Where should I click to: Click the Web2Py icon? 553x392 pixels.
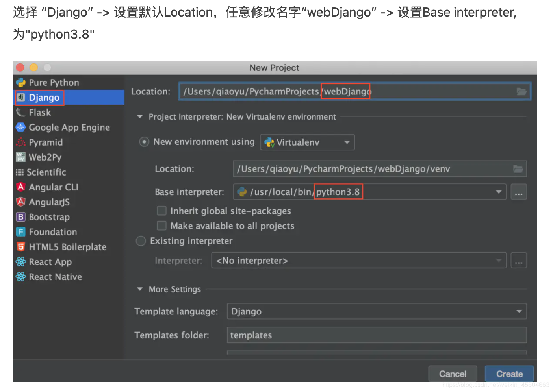click(20, 157)
